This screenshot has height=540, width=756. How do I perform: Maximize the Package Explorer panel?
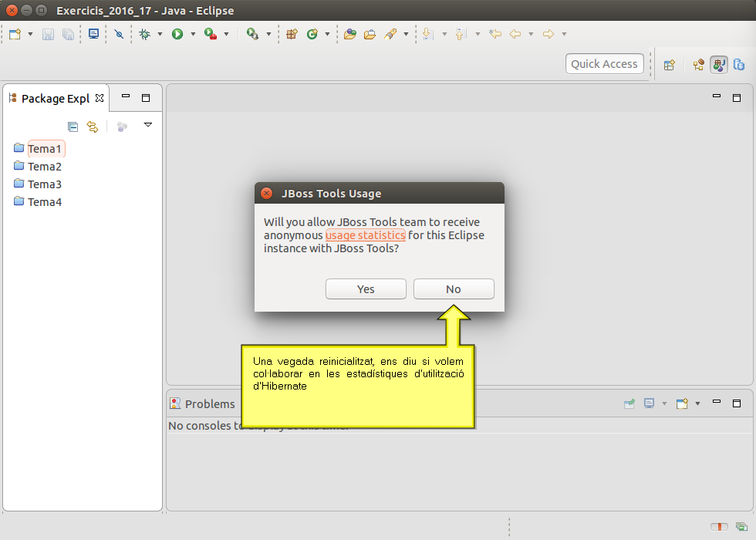pos(146,98)
